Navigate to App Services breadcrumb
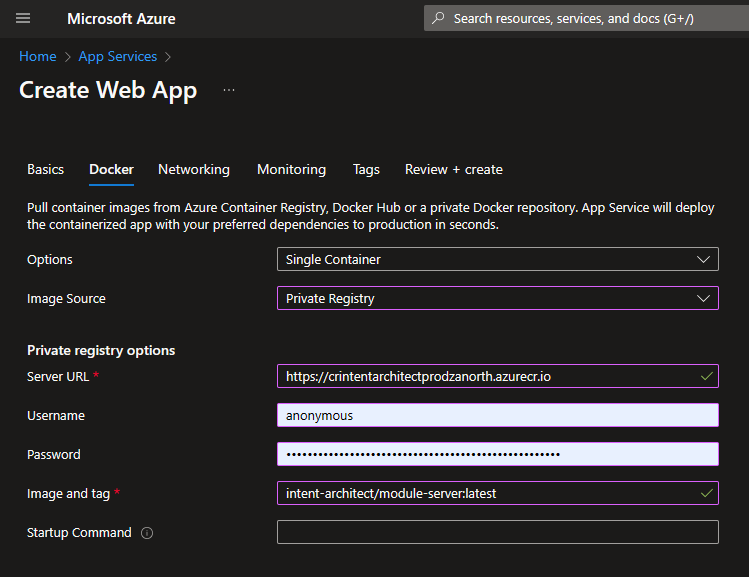749x577 pixels. point(117,57)
